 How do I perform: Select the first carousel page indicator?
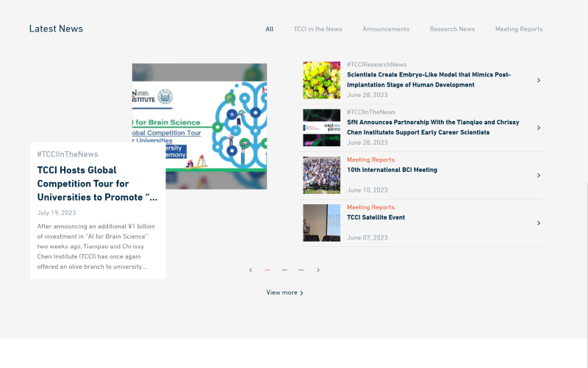click(268, 270)
